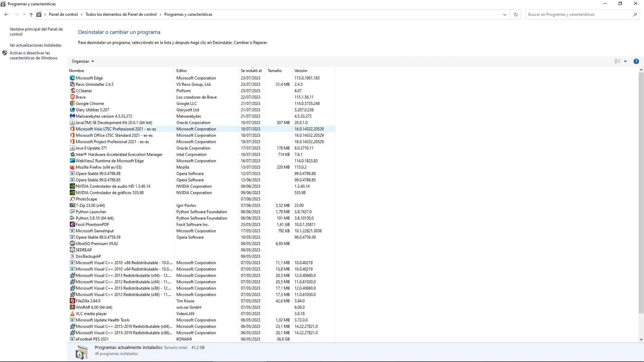Click the PhotoScape program icon

click(x=72, y=199)
